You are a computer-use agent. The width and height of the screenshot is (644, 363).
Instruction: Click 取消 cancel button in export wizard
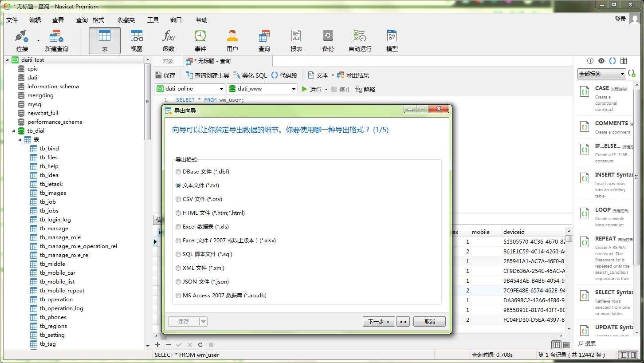pos(429,321)
